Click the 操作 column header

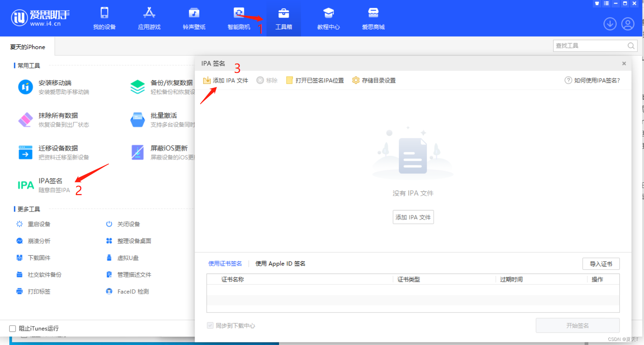[x=597, y=279]
